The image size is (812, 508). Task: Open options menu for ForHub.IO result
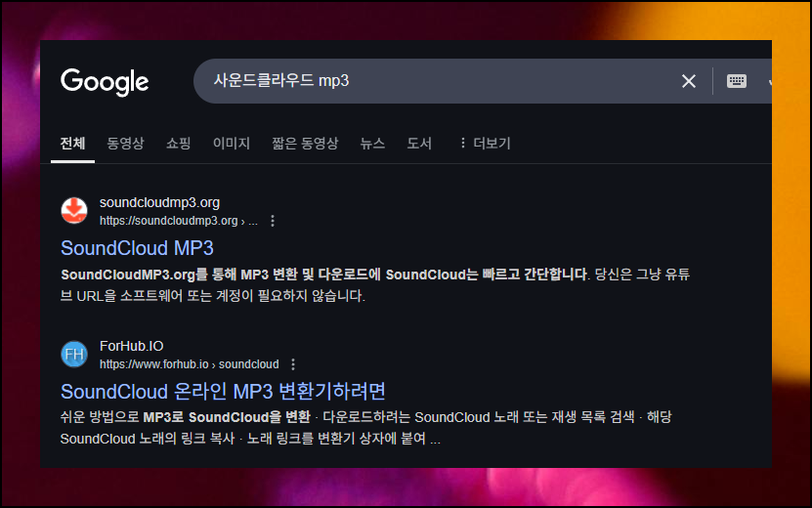pos(293,364)
